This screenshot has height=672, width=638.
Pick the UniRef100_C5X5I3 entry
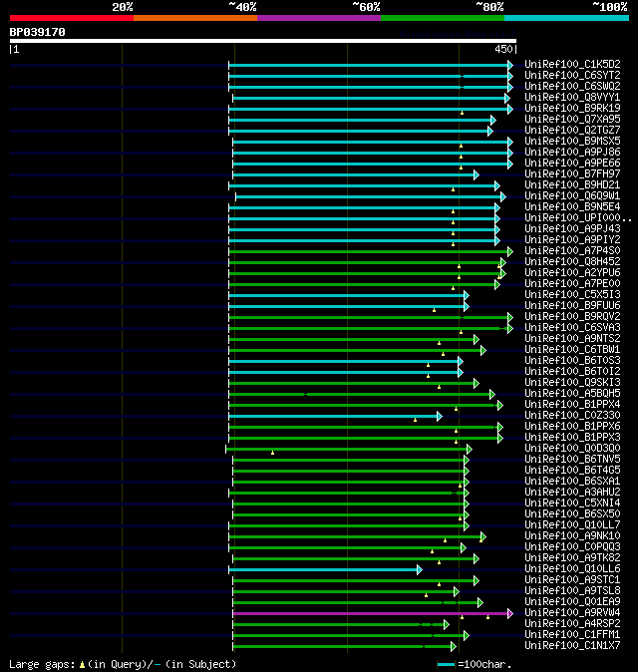click(x=572, y=295)
